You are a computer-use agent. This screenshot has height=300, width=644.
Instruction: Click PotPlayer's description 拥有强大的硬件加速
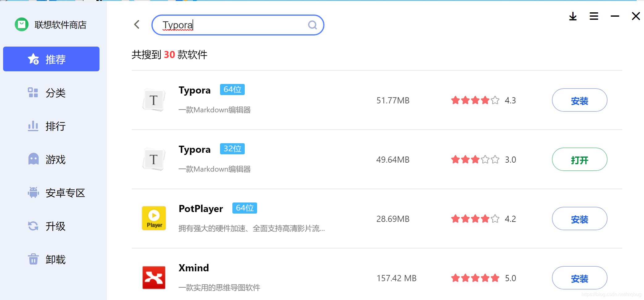coord(252,228)
